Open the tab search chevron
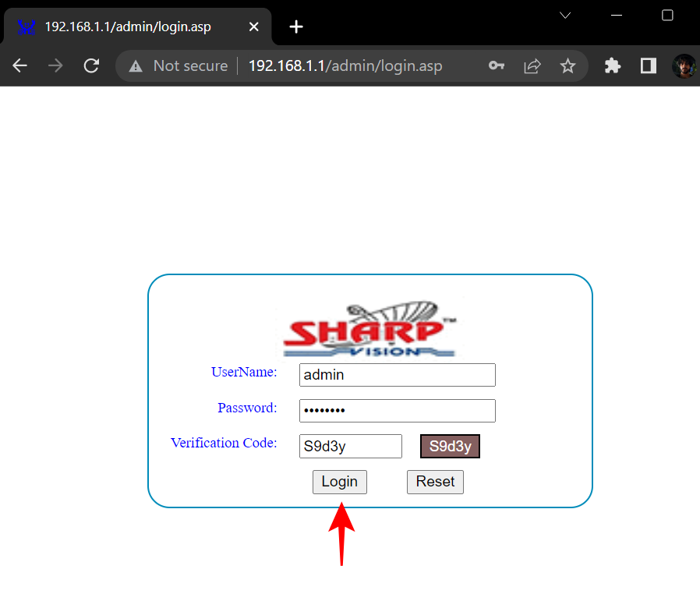The width and height of the screenshot is (700, 601). pos(565,15)
